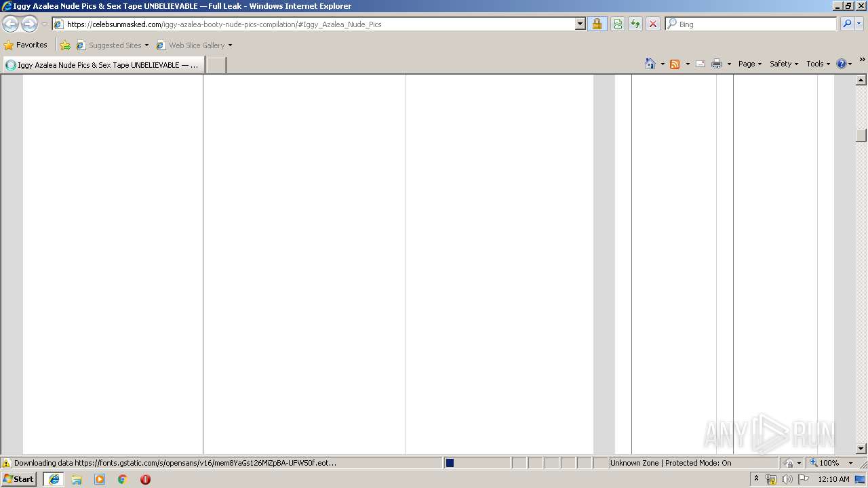Click the search magnifier button
The width and height of the screenshot is (868, 488).
[847, 24]
